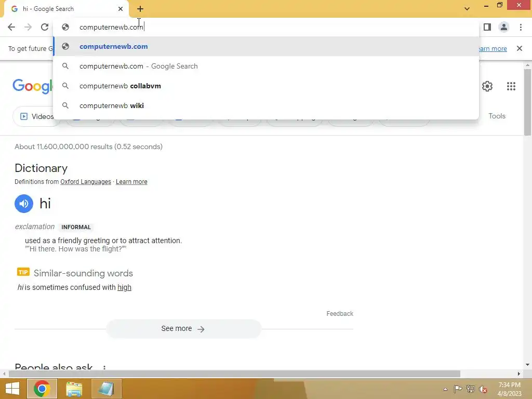Open a new tab with the plus button
The image size is (532, 399).
[140, 9]
